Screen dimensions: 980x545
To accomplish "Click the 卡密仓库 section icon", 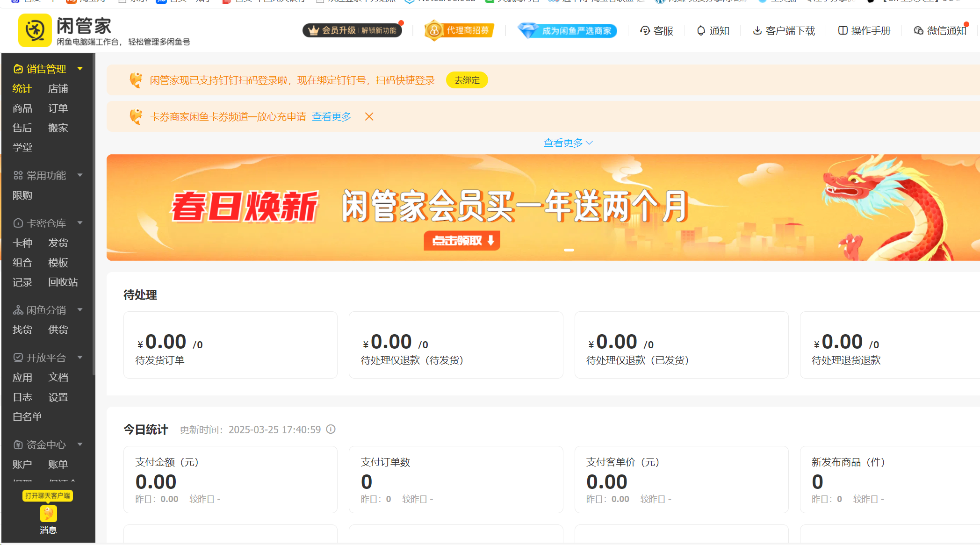I will 18,223.
